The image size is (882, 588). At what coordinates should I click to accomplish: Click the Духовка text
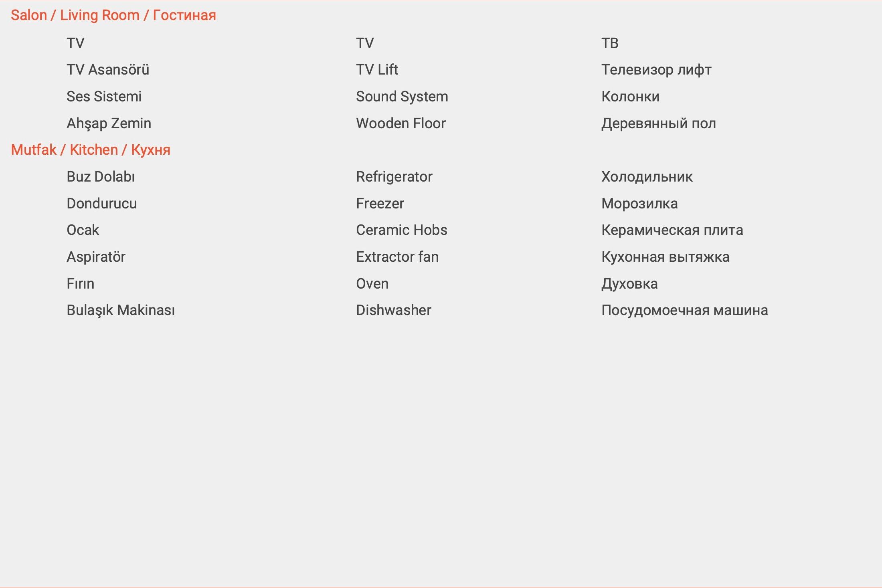629,284
